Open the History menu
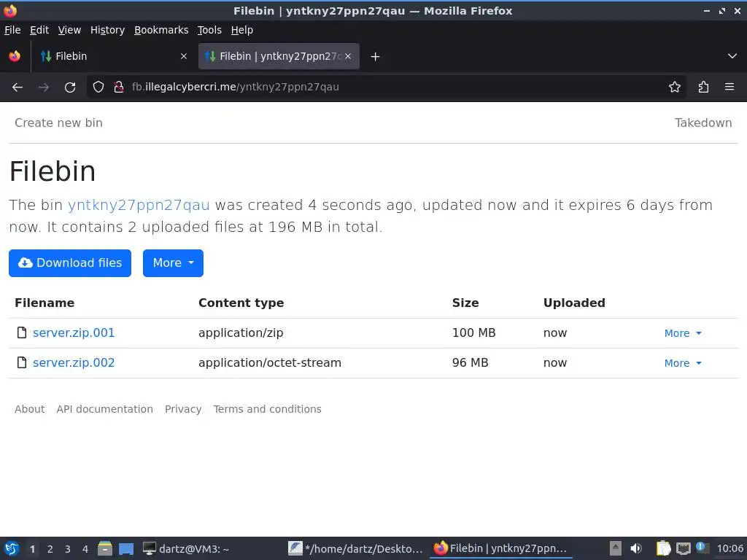The width and height of the screenshot is (747, 560). [107, 30]
